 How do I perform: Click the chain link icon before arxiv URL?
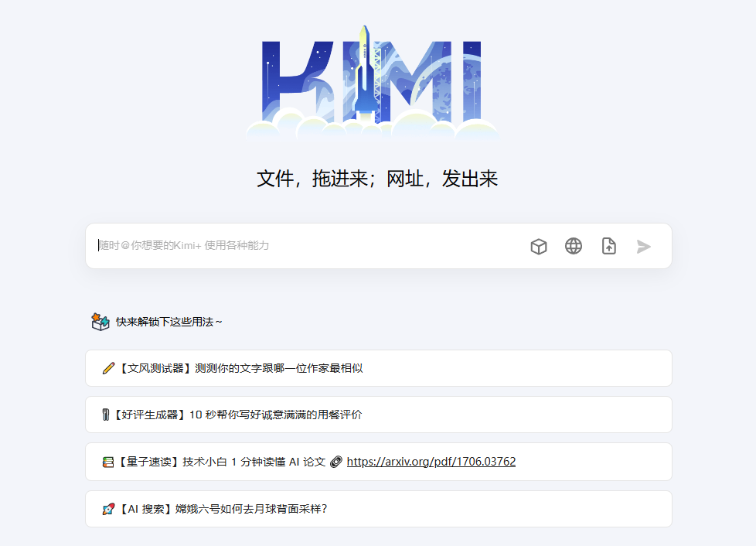click(x=336, y=462)
